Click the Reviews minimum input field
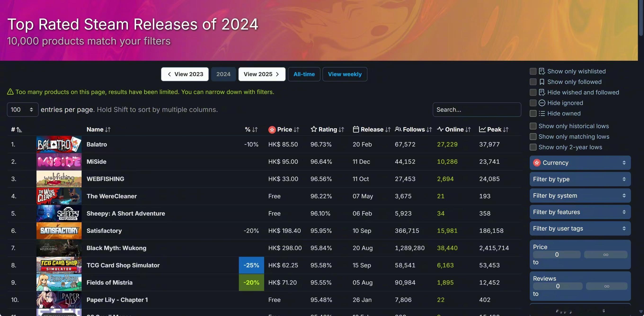The image size is (644, 316). [558, 286]
